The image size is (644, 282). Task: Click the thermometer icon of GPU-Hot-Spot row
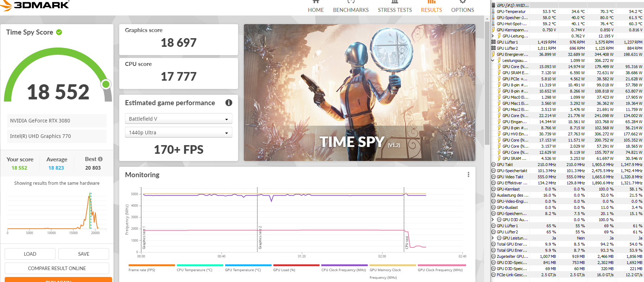click(493, 24)
